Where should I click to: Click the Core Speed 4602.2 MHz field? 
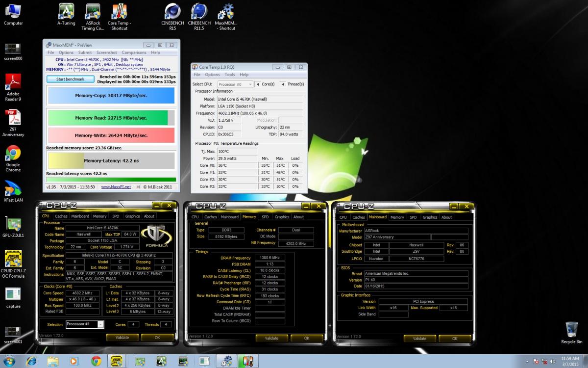pyautogui.click(x=83, y=293)
